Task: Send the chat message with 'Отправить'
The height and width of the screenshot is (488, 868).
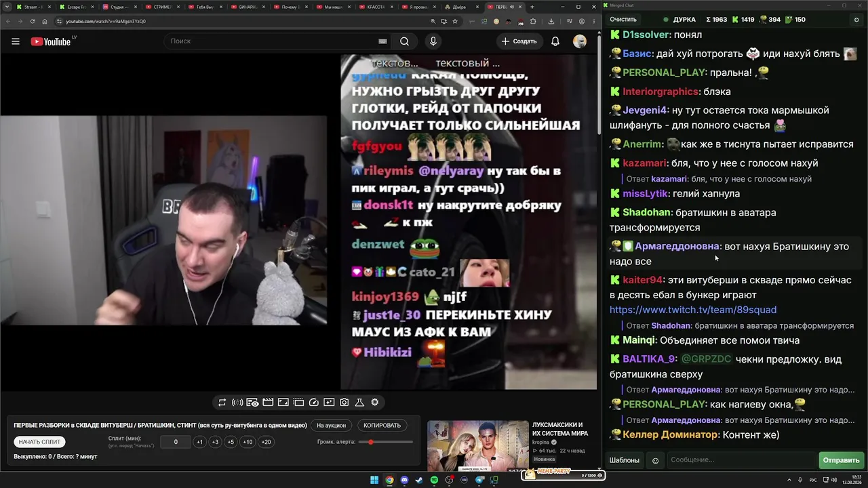Action: 841,461
